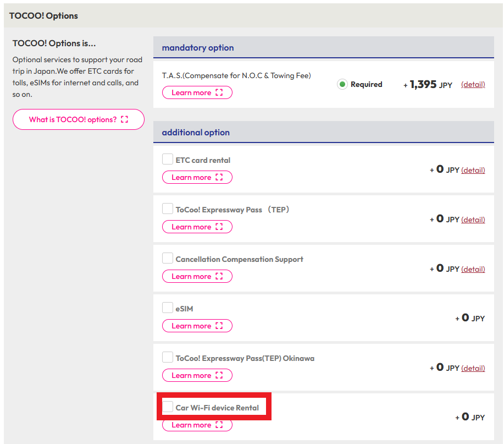This screenshot has width=504, height=444.
Task: Tick Cancellation Compensation Support checkbox
Action: tap(168, 258)
